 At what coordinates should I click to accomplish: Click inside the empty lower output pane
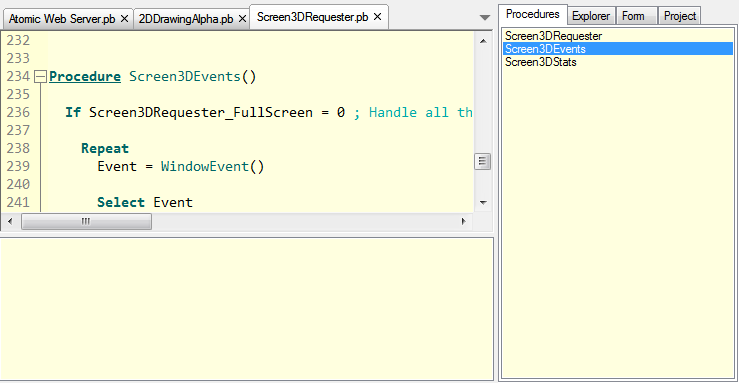[246, 309]
